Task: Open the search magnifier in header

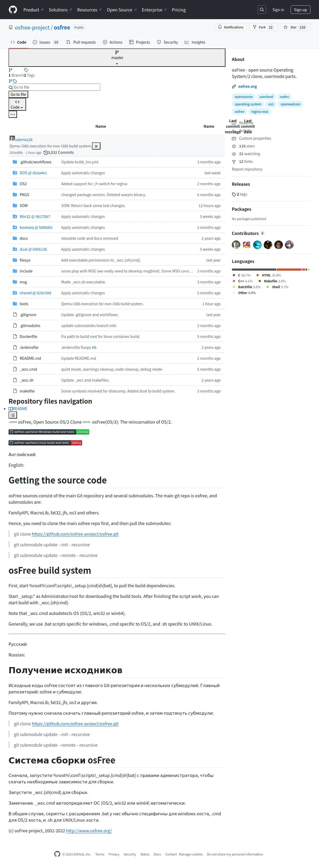Action: click(262, 10)
